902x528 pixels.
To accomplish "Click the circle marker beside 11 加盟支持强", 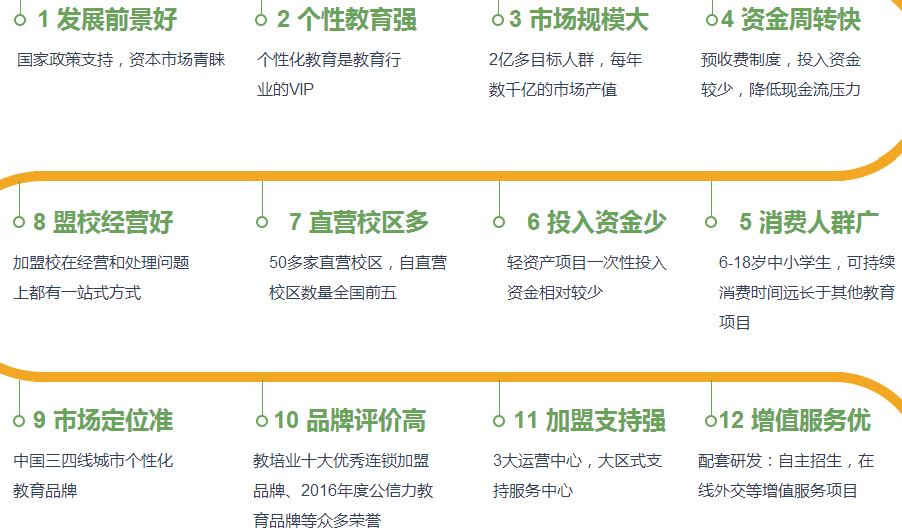I will point(499,421).
